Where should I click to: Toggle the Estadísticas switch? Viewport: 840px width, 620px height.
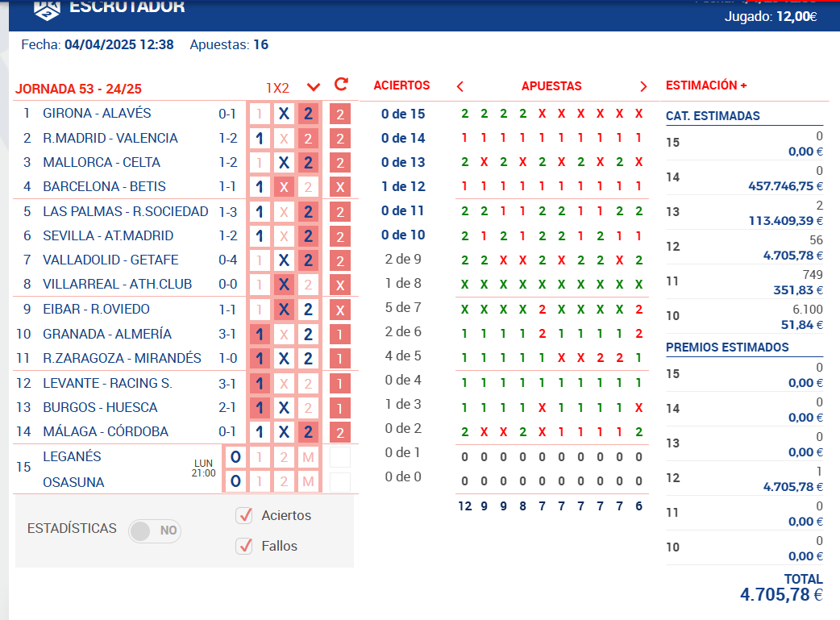tap(155, 531)
